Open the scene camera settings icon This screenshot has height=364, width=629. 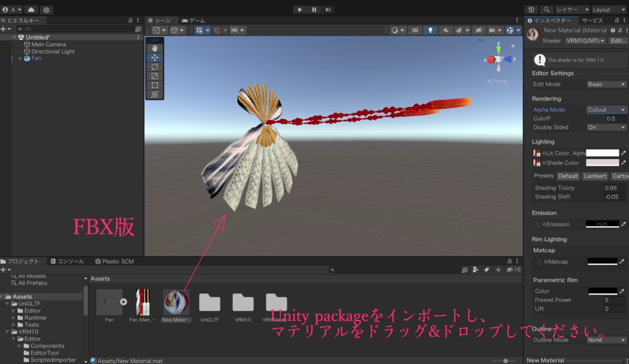click(491, 30)
